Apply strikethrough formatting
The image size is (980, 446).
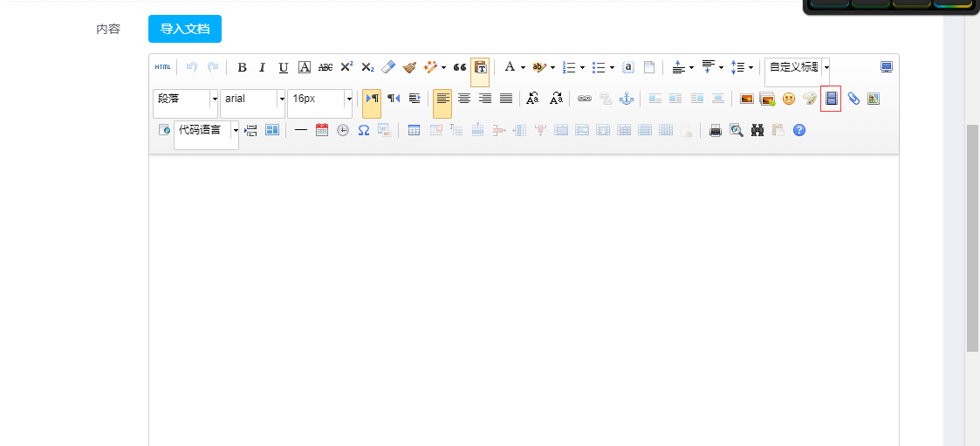tap(325, 67)
